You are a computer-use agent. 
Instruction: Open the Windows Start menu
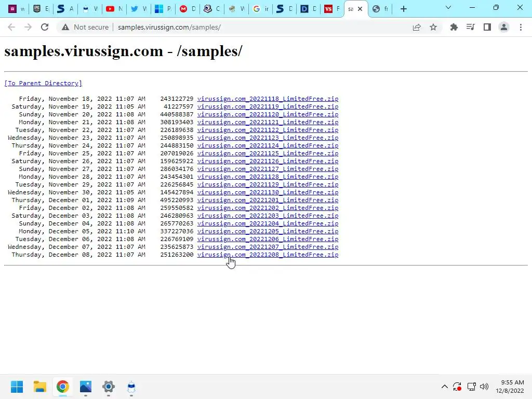coord(17,387)
